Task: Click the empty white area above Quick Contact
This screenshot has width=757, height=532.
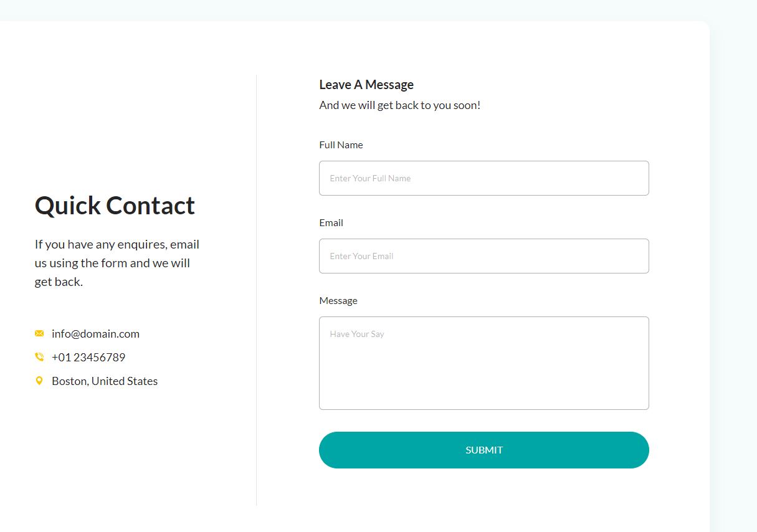Action: tap(125, 112)
